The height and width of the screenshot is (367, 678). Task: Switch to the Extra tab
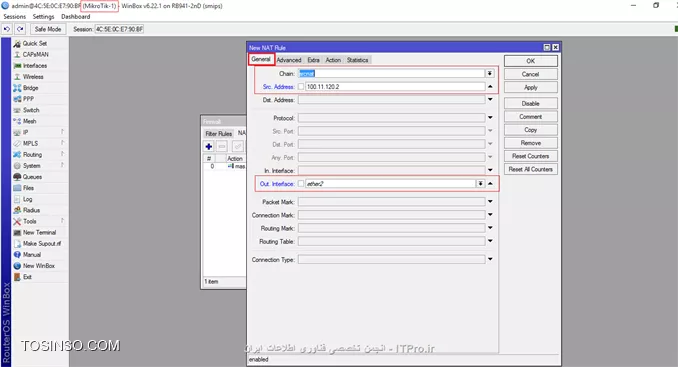coord(313,60)
